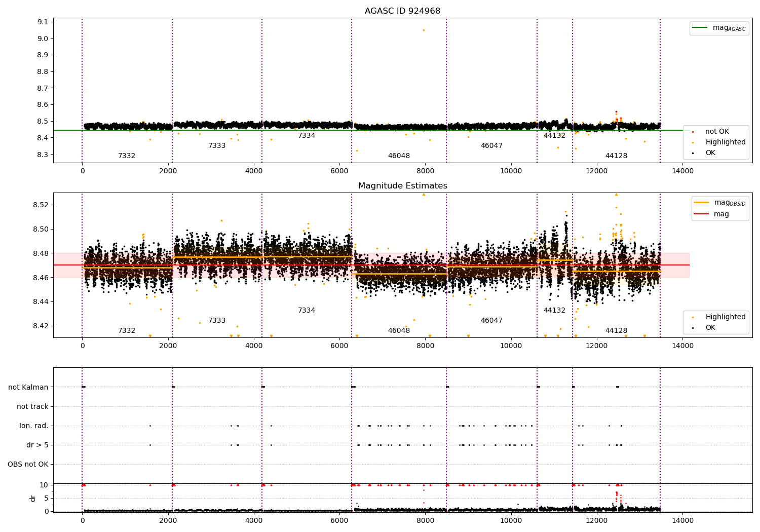This screenshot has width=760, height=532.
Task: Click the 8.3 y-axis tick label
Action: coord(43,155)
